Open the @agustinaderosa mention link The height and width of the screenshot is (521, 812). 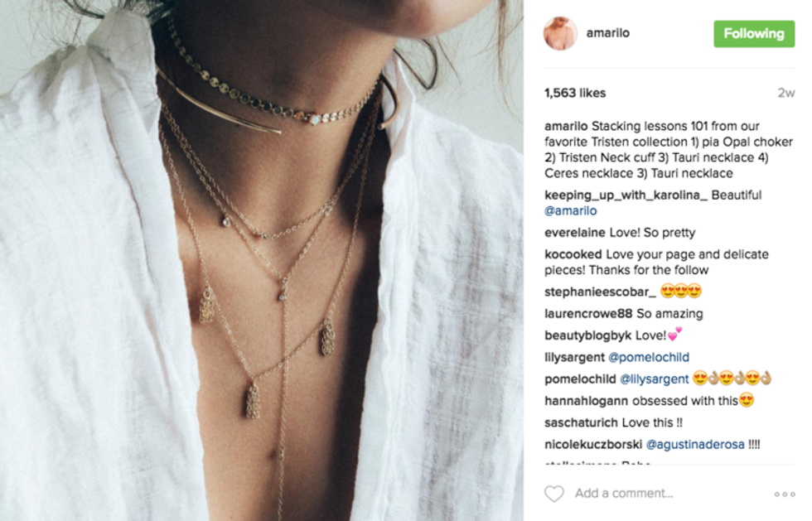[695, 444]
